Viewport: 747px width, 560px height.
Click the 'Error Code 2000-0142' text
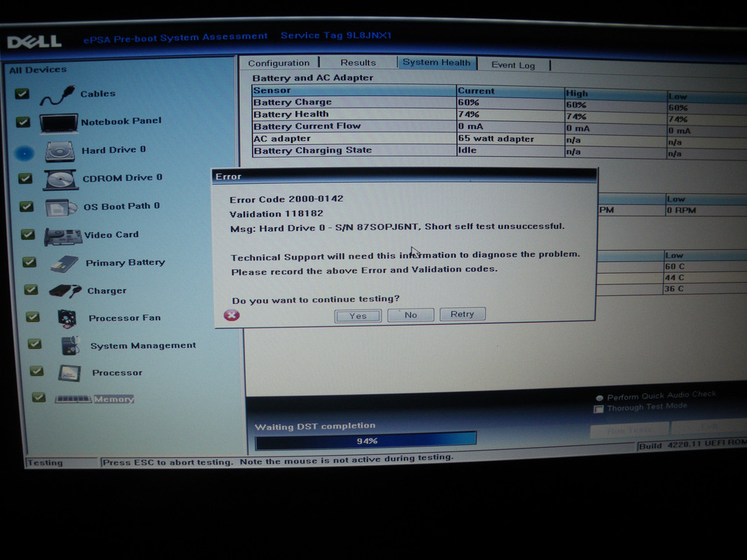tap(286, 199)
